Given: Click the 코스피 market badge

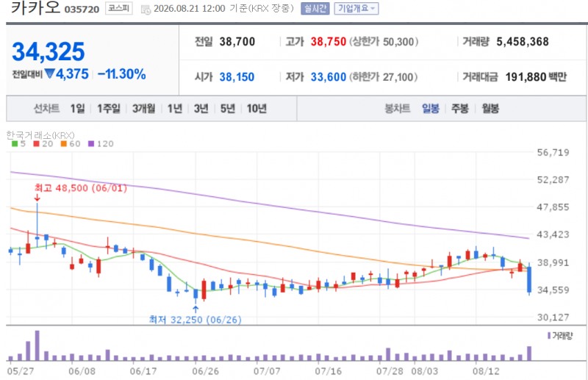Looking at the screenshot, I should (x=119, y=8).
